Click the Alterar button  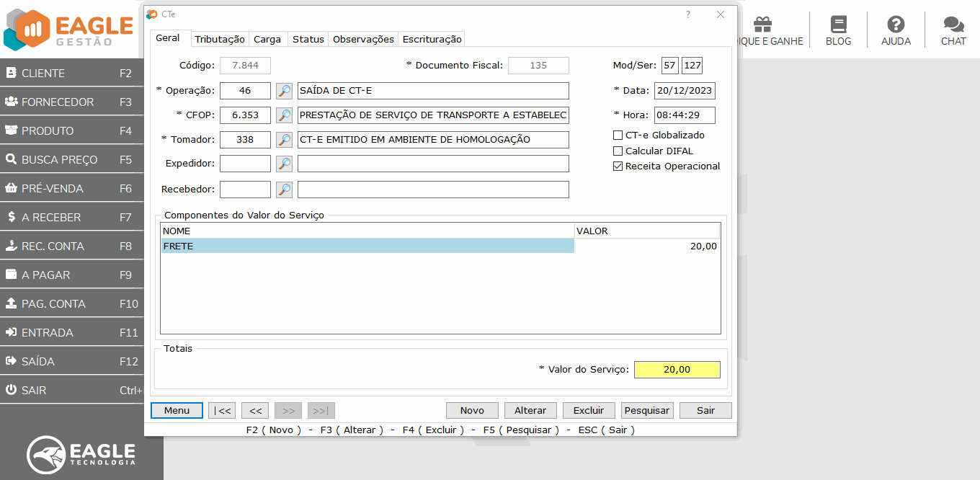530,410
